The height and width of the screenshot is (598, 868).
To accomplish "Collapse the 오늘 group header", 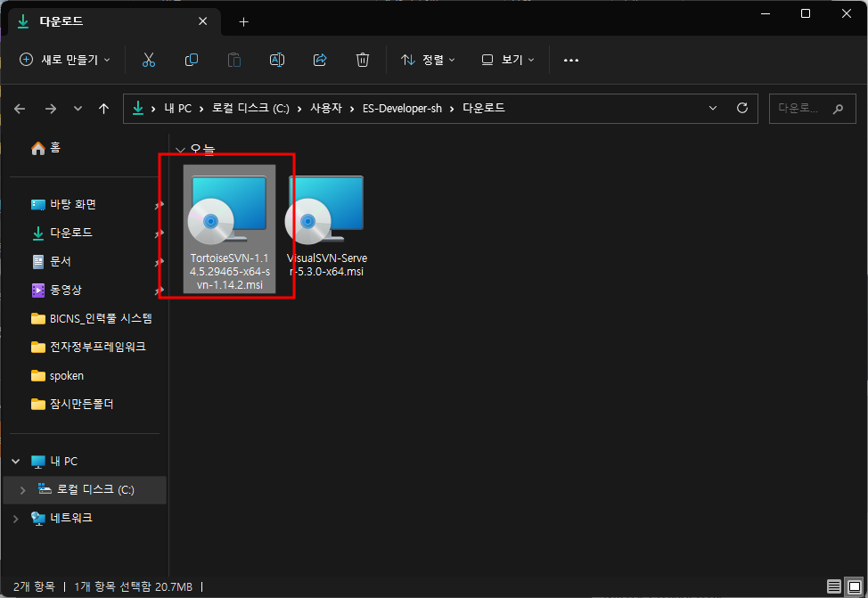I will (180, 150).
